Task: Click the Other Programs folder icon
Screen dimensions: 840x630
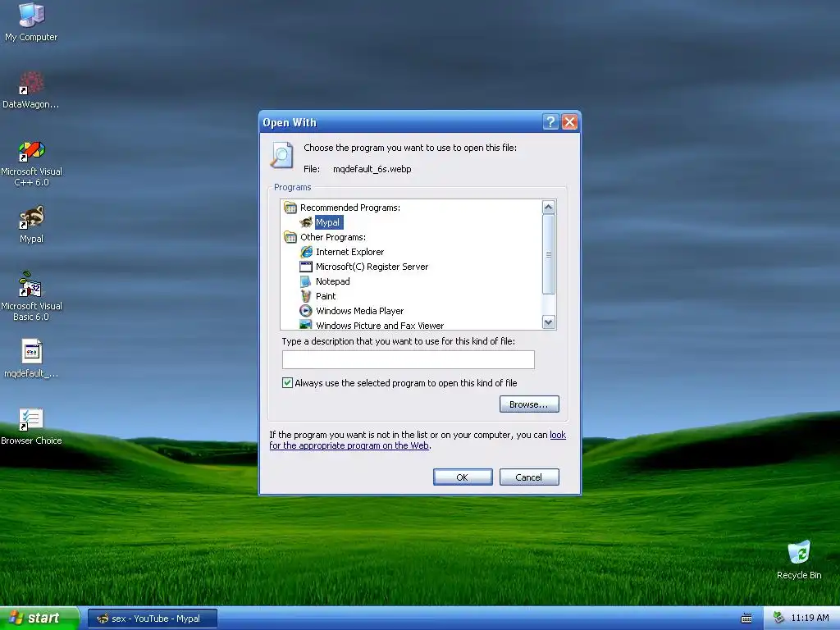Action: coord(290,237)
